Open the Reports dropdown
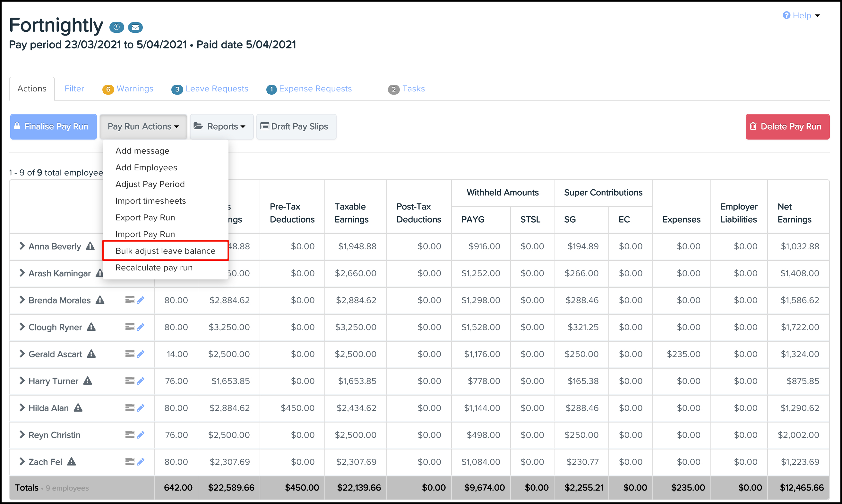This screenshot has height=504, width=842. pyautogui.click(x=221, y=127)
